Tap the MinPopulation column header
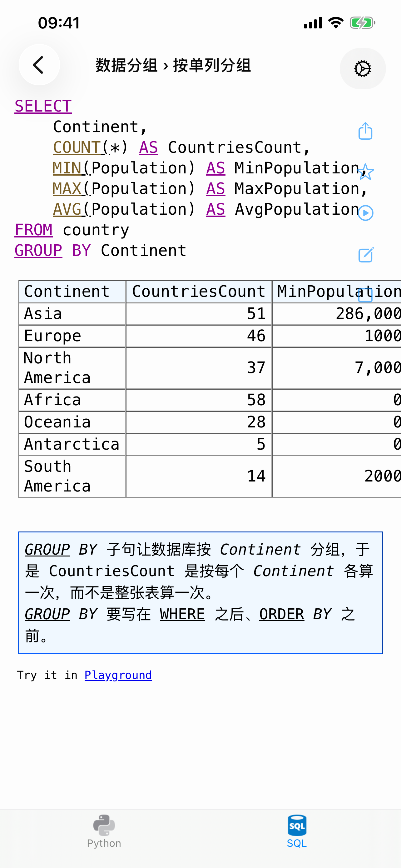The height and width of the screenshot is (868, 401). [x=337, y=292]
